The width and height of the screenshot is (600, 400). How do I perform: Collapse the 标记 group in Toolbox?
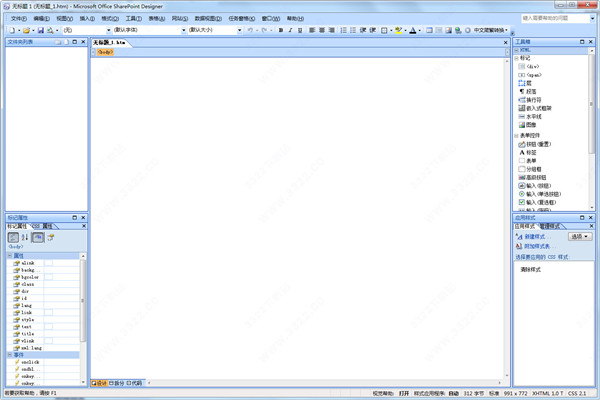click(516, 58)
